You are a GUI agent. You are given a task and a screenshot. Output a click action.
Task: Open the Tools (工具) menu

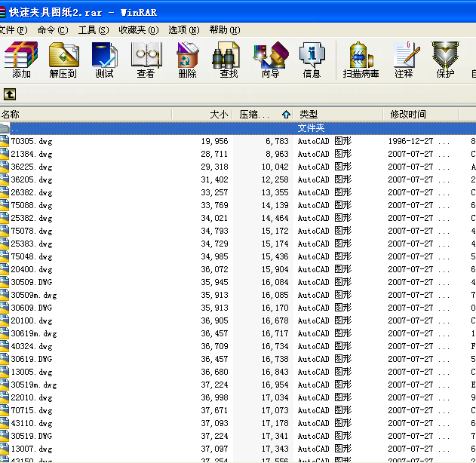(x=94, y=30)
